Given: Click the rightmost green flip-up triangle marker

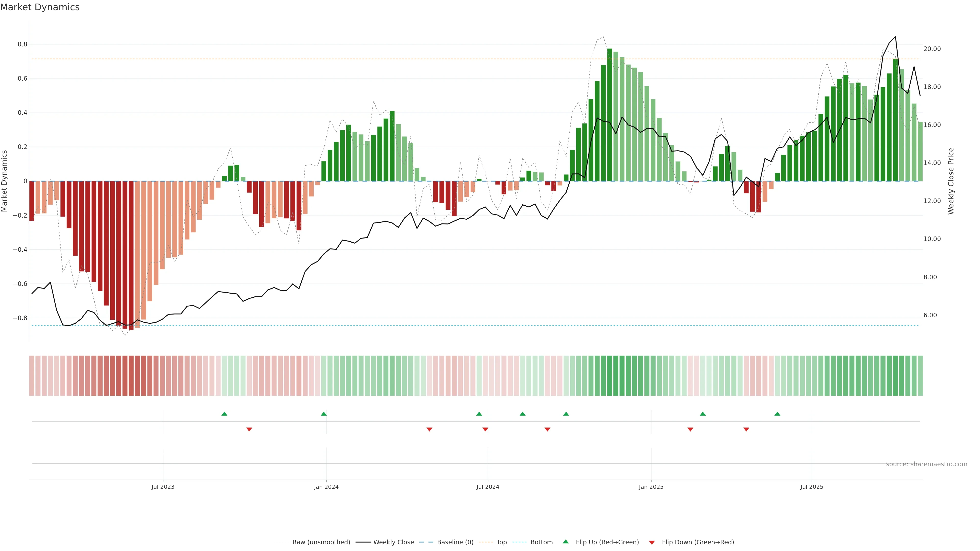Looking at the screenshot, I should coord(777,414).
